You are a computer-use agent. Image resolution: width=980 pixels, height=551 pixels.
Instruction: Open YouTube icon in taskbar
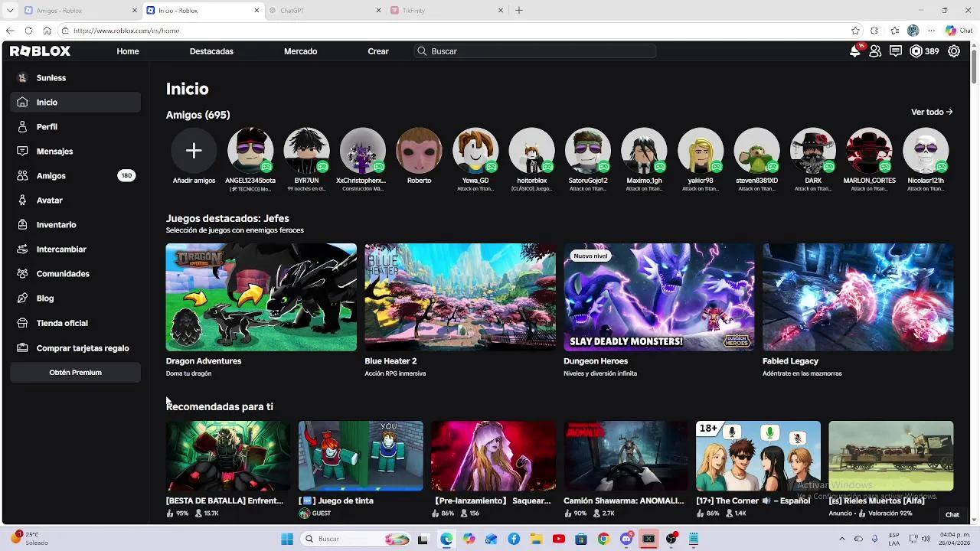point(559,539)
